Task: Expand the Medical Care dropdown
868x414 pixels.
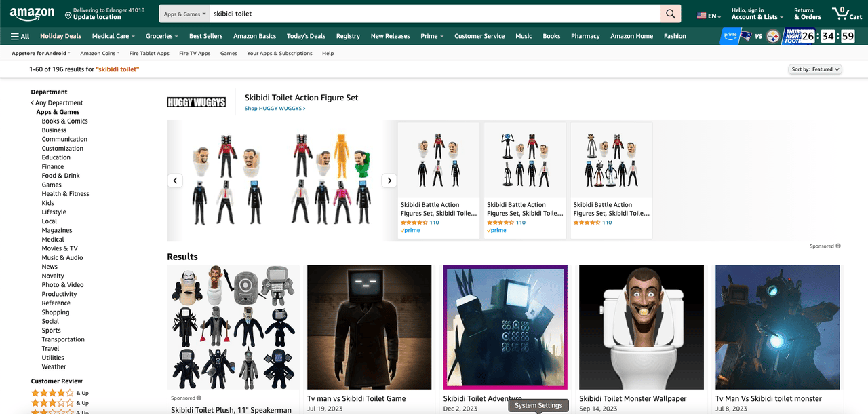Action: pyautogui.click(x=113, y=36)
